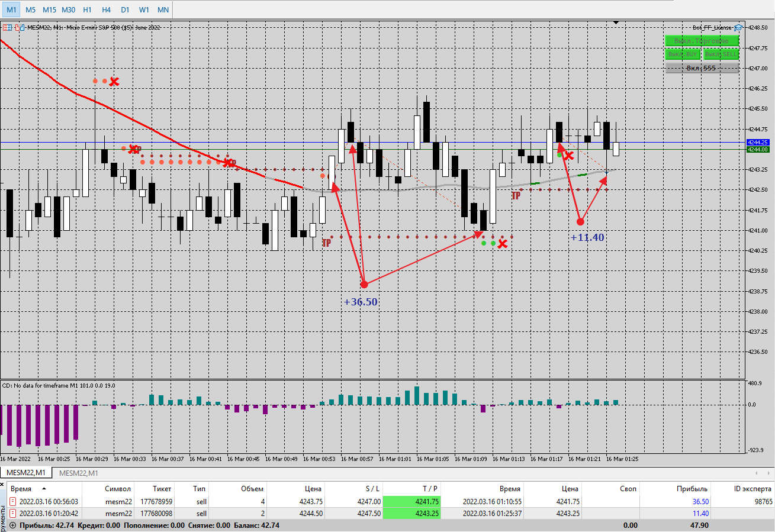Toggle the 'Выкл.SELL' button
This screenshot has height=532, width=775.
click(721, 54)
